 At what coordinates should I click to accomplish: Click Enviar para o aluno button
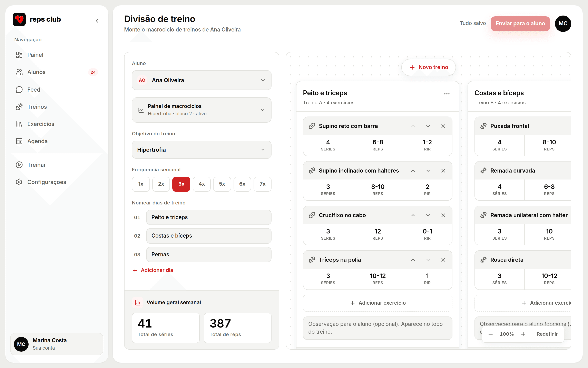tap(520, 24)
